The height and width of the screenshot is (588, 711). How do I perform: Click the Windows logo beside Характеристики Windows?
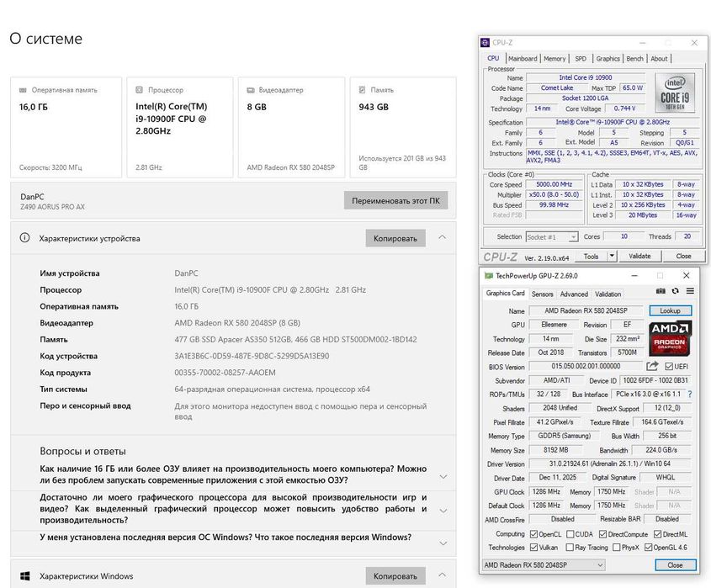coord(25,575)
